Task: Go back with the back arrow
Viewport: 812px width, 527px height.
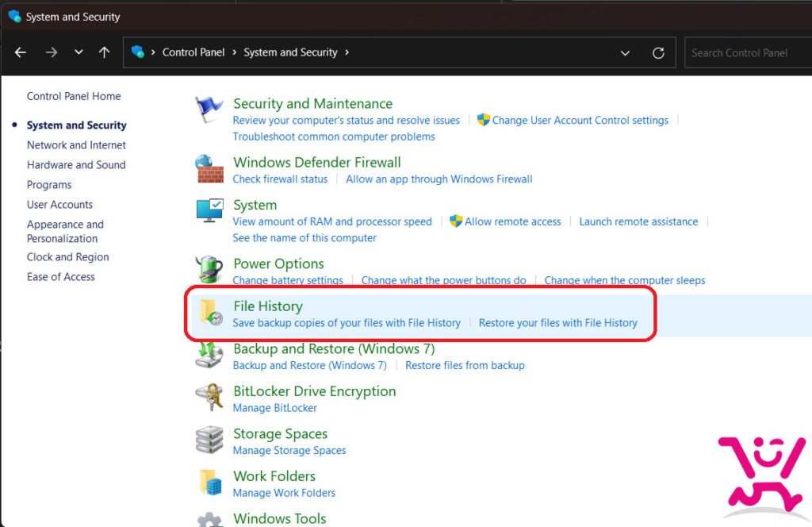Action: (x=21, y=52)
